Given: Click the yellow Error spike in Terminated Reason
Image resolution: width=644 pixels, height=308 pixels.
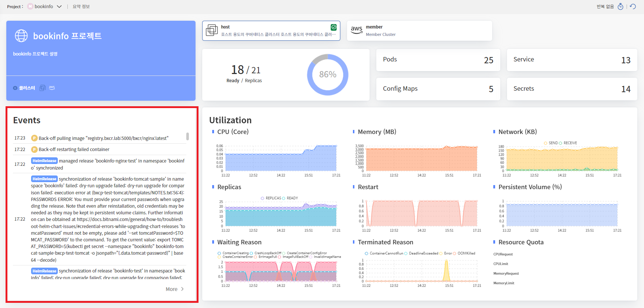Looking at the screenshot, I should click(x=446, y=271).
